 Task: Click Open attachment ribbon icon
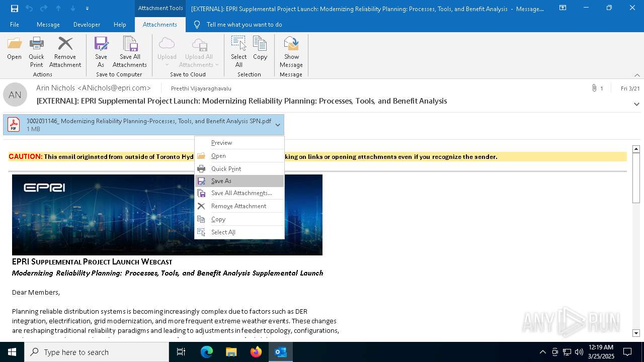(14, 49)
